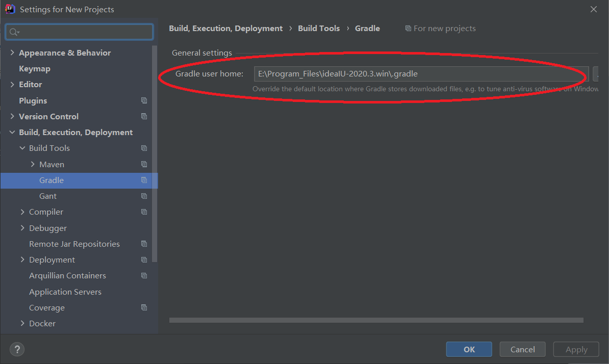Click the icon beside Build Tools
Screen dimensions: 609x364
[143, 148]
